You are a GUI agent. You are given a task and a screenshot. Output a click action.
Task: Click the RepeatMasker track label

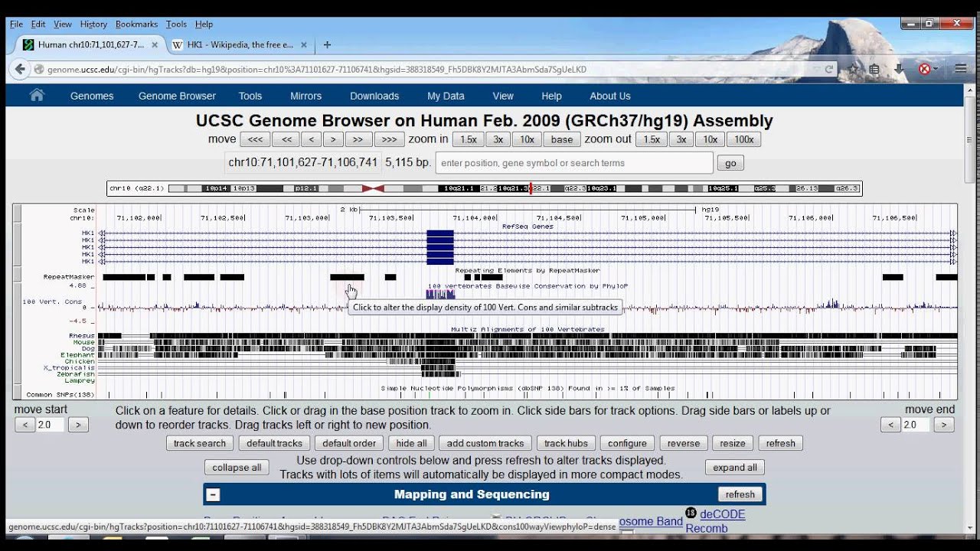tap(69, 277)
